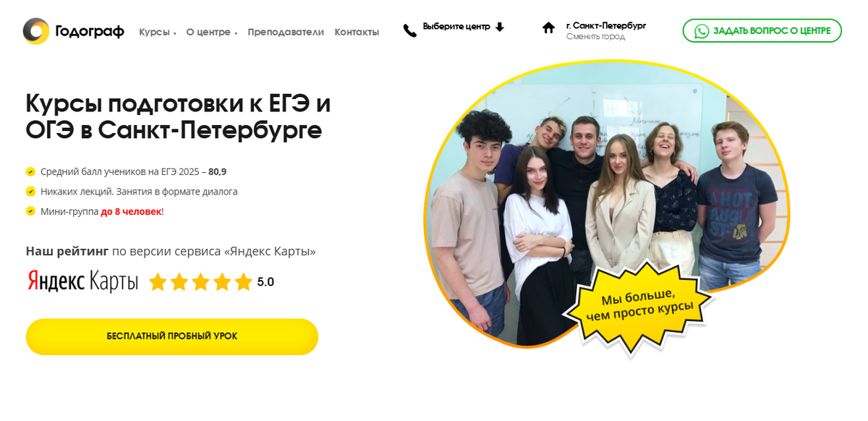868x421 pixels.
Task: Open the Преподаватели menu item
Action: pyautogui.click(x=286, y=32)
